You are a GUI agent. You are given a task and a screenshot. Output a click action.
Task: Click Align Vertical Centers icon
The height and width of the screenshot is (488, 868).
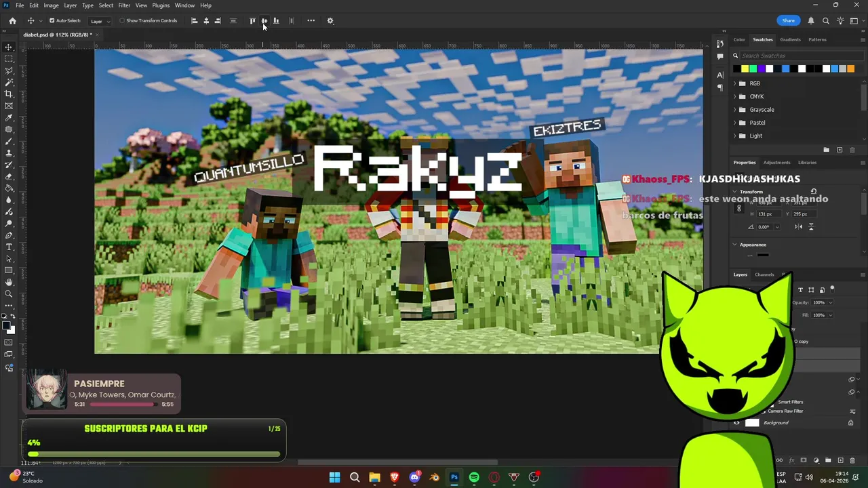point(264,20)
